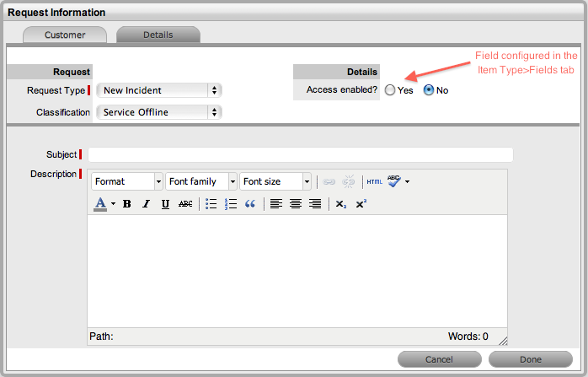Apply strikethrough formatting
The image size is (588, 377).
click(185, 204)
